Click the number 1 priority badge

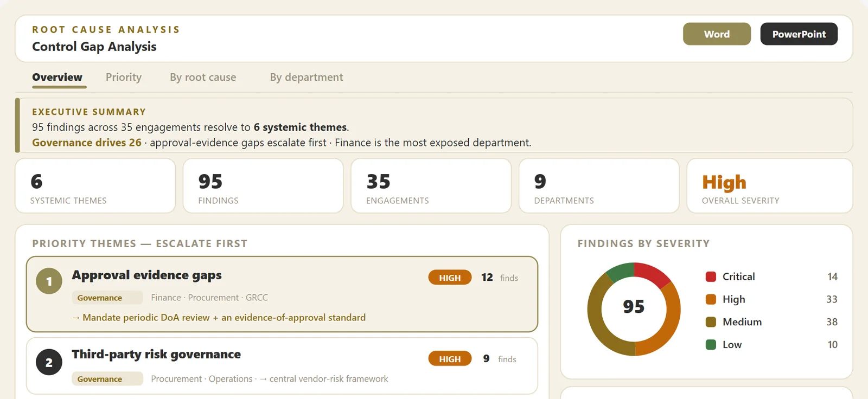pyautogui.click(x=49, y=281)
